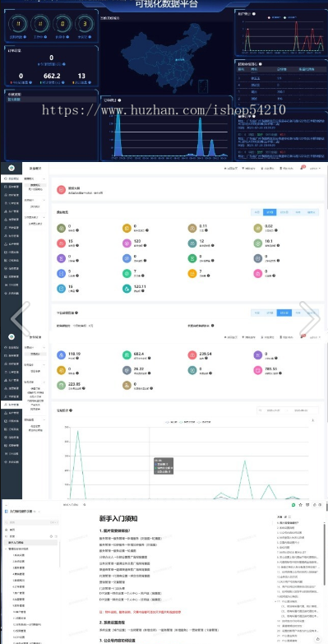
Task: Click the magenta icon beside value 123
Action: (x=127, y=243)
